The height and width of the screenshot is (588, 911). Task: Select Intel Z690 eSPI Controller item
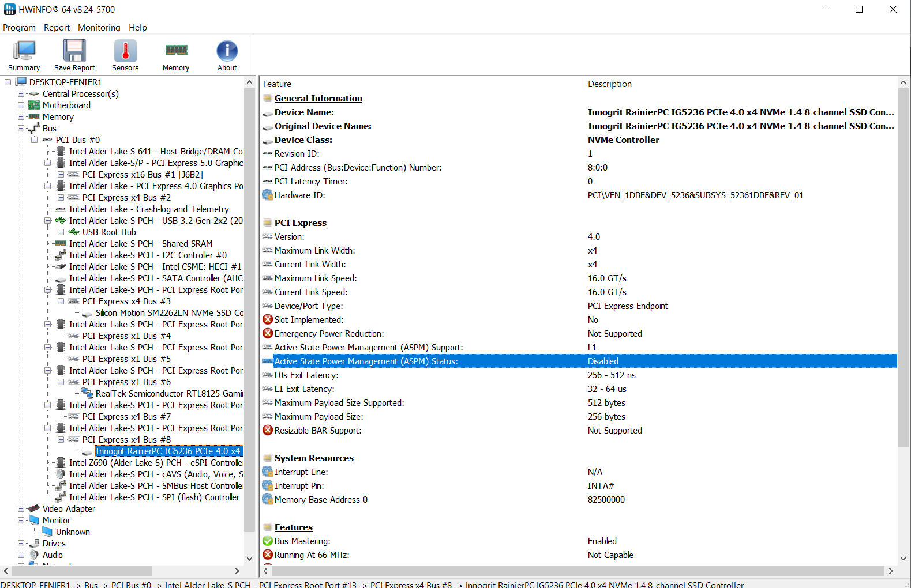click(x=156, y=462)
